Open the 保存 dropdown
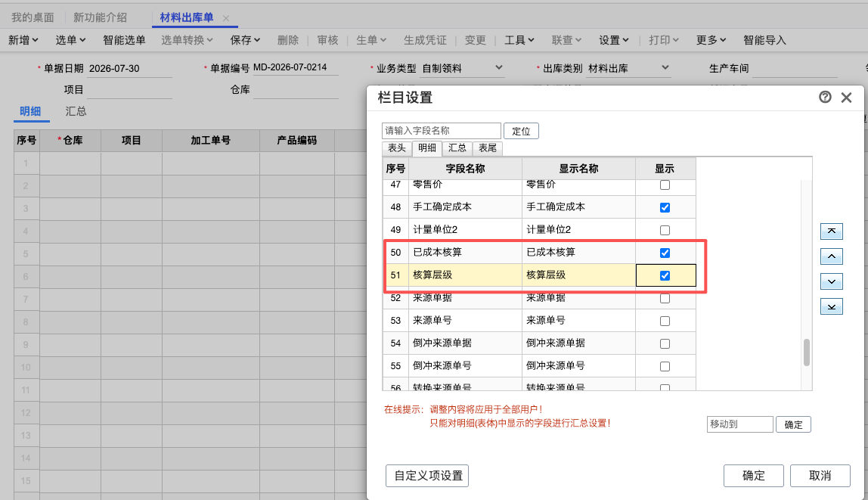Screen dimensions: 868x500 pos(245,40)
